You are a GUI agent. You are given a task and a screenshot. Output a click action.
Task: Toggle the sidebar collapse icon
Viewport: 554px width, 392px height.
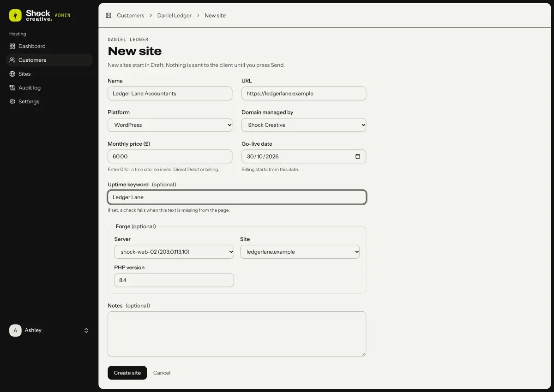pos(108,15)
